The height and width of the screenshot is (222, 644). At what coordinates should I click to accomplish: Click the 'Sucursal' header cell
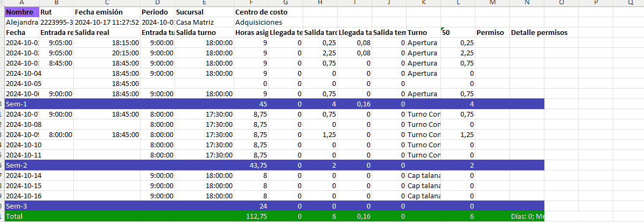click(x=205, y=12)
